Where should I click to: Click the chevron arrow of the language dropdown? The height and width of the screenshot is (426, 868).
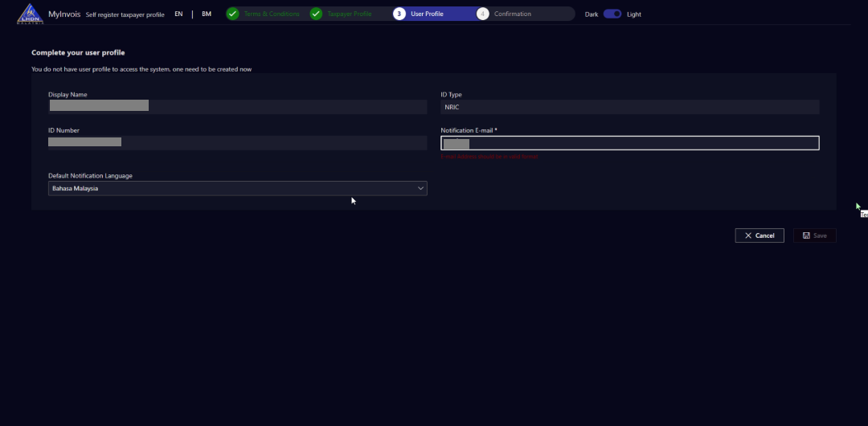(420, 188)
